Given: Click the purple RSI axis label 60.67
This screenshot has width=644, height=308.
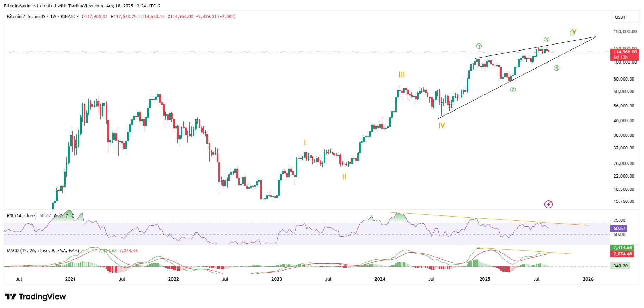Looking at the screenshot, I should coord(619,229).
